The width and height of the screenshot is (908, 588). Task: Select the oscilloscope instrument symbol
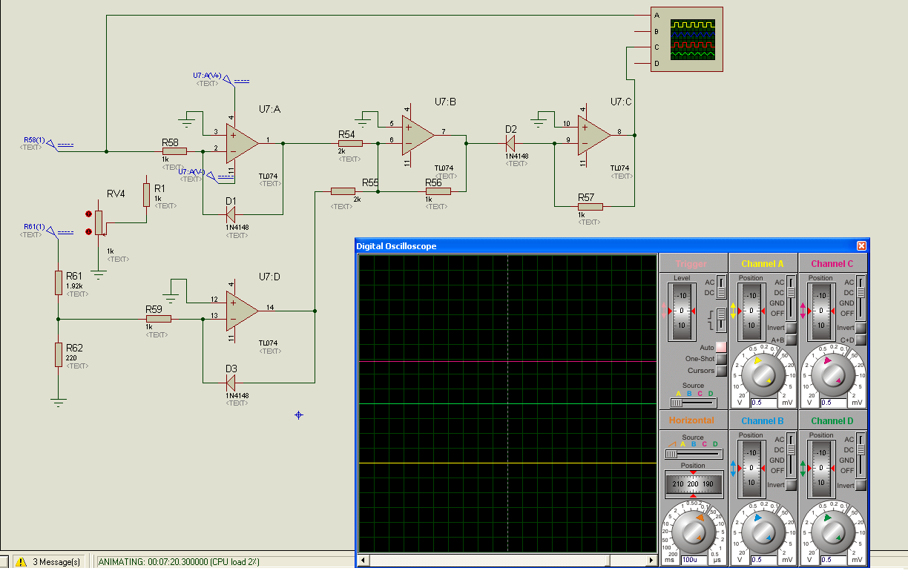687,39
